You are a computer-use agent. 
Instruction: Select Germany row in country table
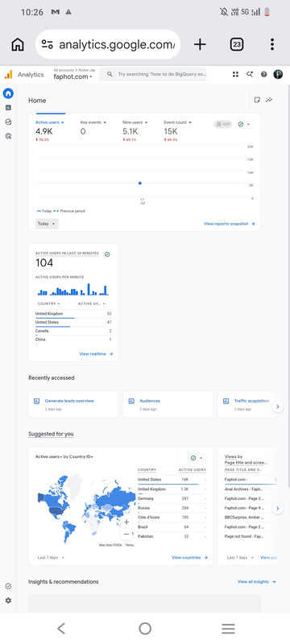pos(172,498)
